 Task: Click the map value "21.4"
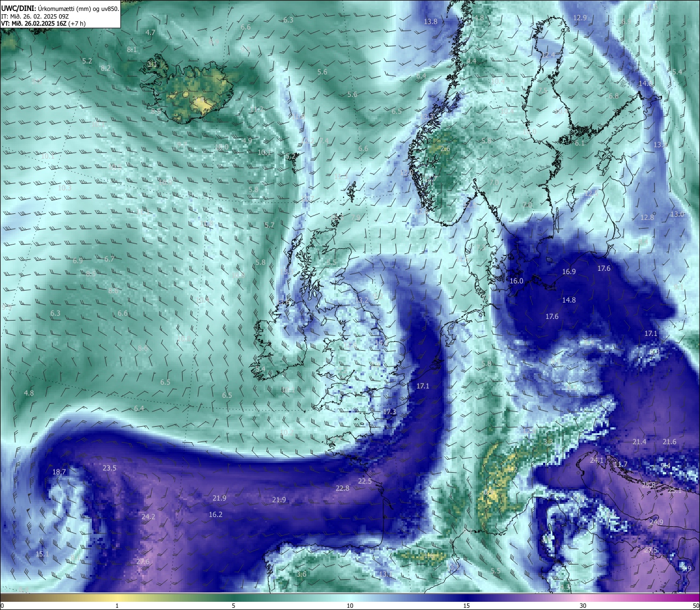639,442
